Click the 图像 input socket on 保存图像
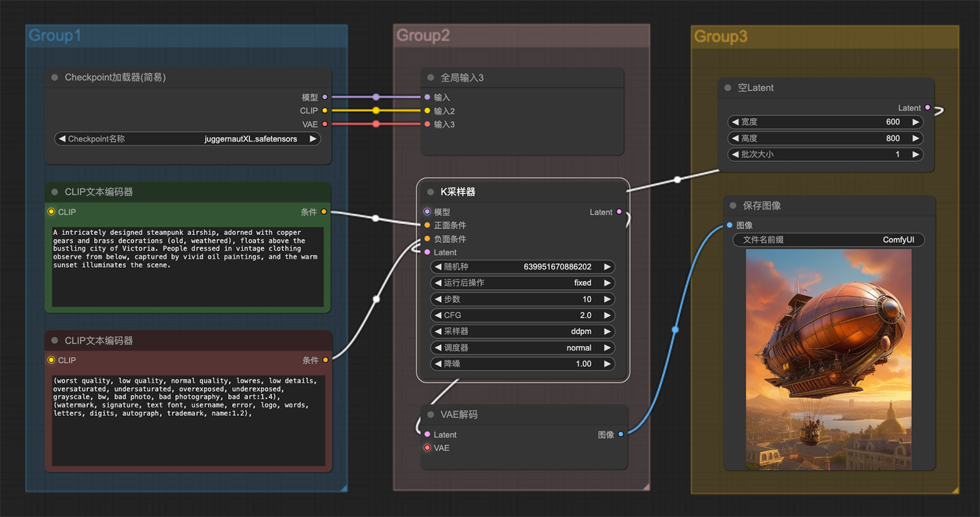 729,225
